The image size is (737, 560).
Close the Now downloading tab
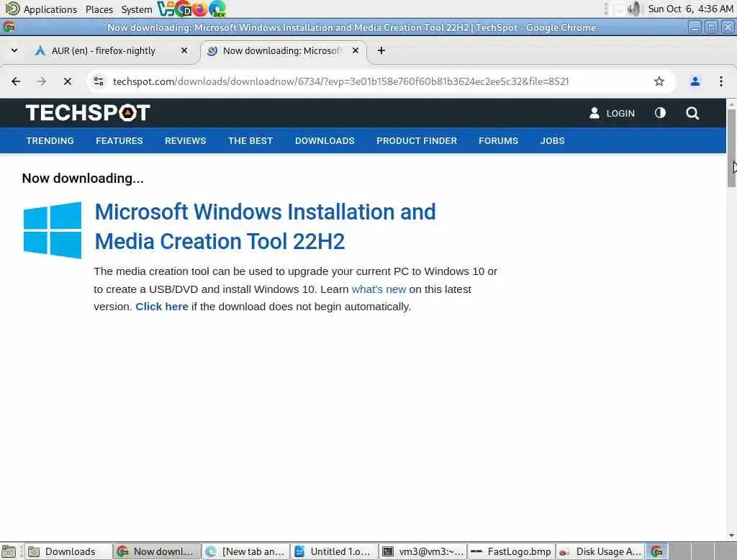pos(356,50)
